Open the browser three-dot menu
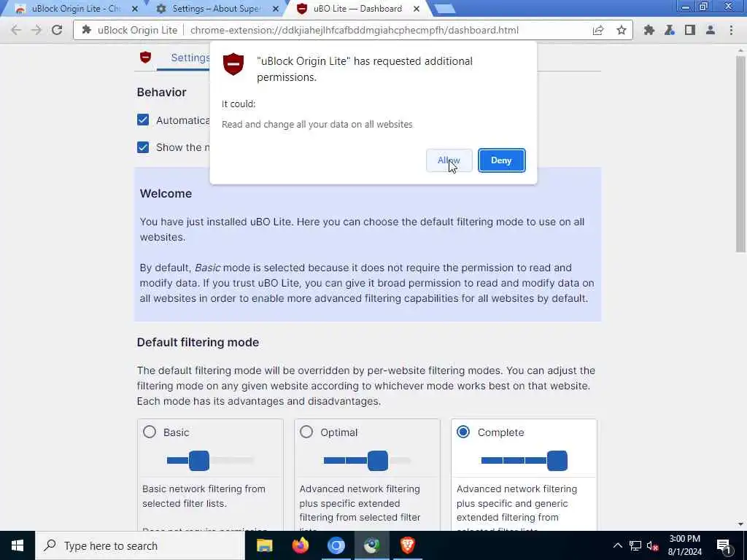The image size is (747, 560). (x=731, y=30)
